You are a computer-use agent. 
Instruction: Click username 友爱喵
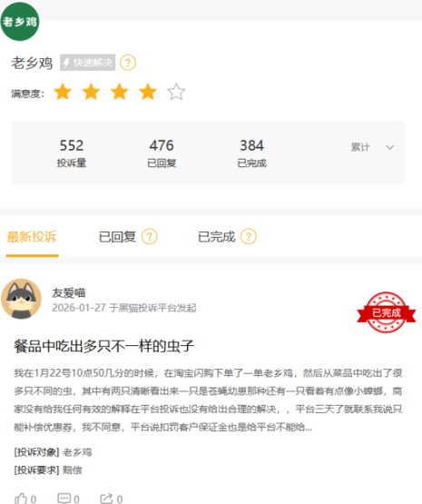coord(69,292)
